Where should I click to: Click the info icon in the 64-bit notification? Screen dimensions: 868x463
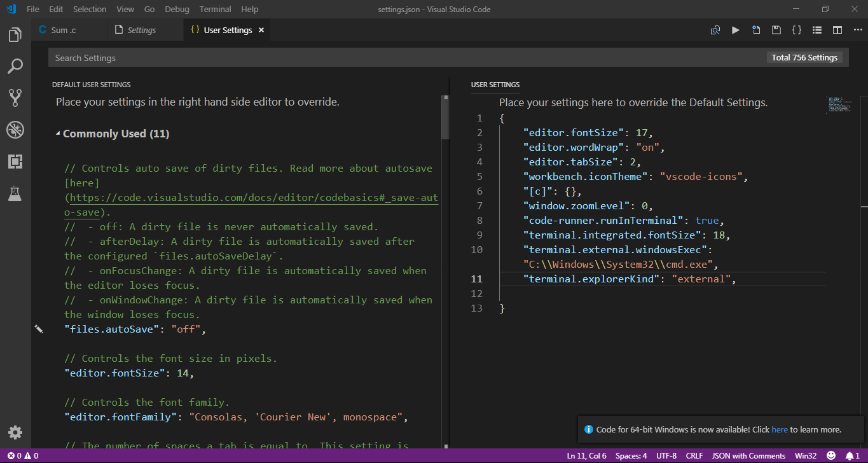[589, 429]
